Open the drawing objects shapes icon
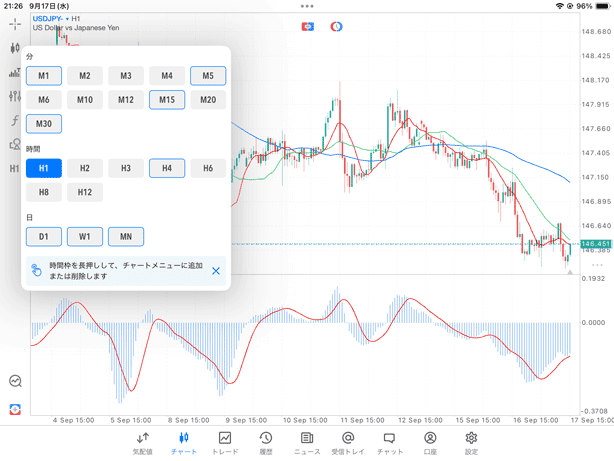The image size is (614, 461). click(x=15, y=145)
